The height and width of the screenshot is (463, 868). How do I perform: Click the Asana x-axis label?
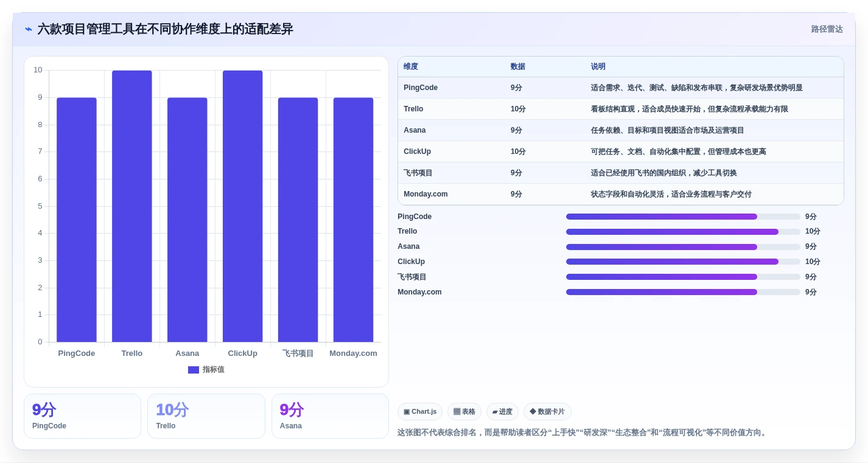click(x=187, y=353)
